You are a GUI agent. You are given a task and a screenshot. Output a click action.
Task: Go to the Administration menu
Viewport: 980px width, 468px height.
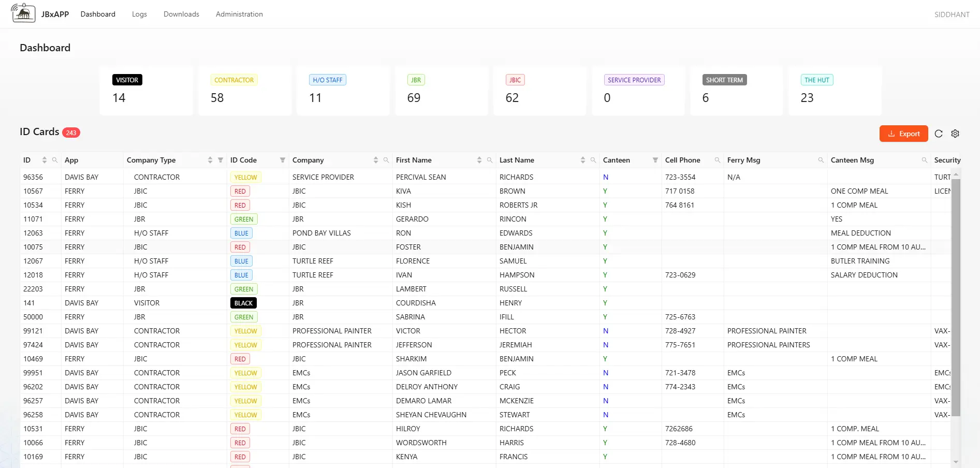[239, 14]
